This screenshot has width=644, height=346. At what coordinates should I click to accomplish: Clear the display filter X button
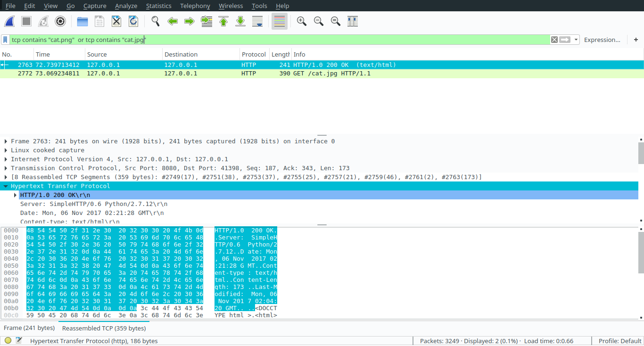point(554,40)
